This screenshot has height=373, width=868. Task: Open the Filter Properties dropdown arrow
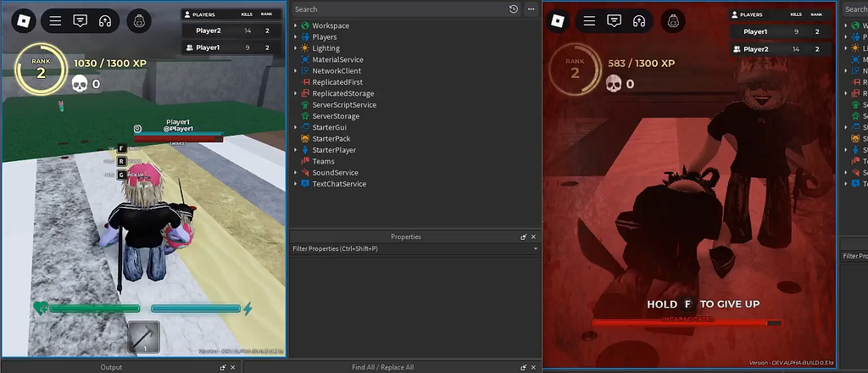pos(536,249)
